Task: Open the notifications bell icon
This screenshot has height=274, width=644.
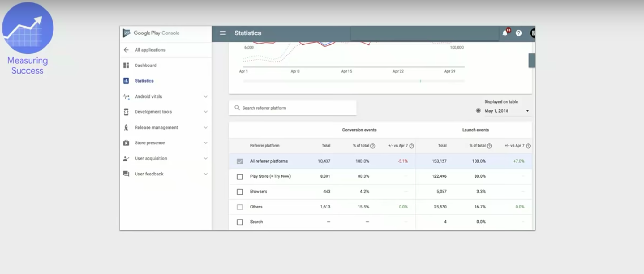Action: 505,33
